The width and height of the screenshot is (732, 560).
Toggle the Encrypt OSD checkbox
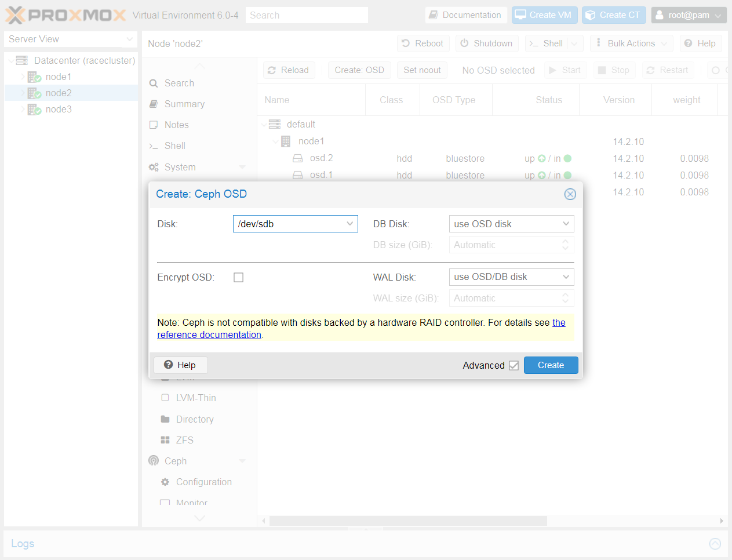point(238,278)
